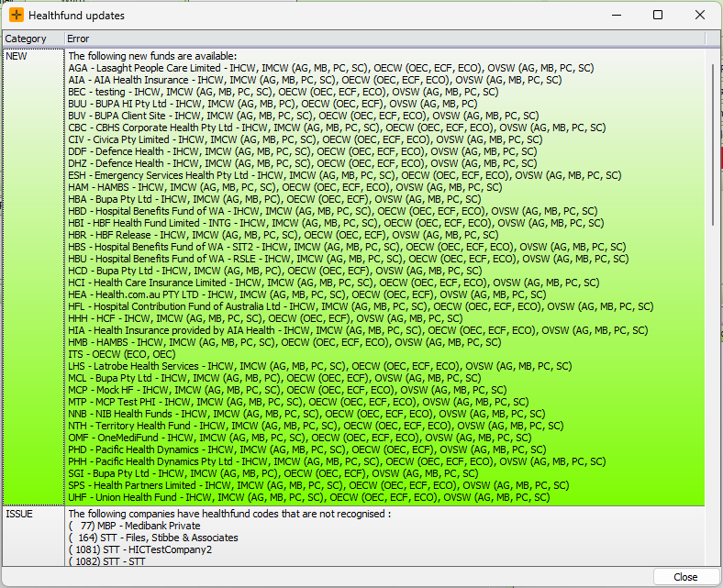Select the ISSUE category cell

pos(34,536)
